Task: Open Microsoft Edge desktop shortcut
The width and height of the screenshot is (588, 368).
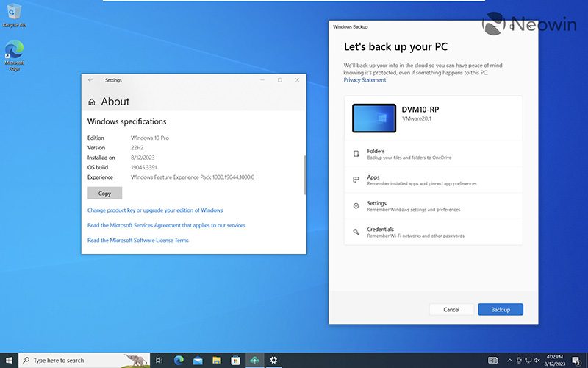Action: (14, 56)
